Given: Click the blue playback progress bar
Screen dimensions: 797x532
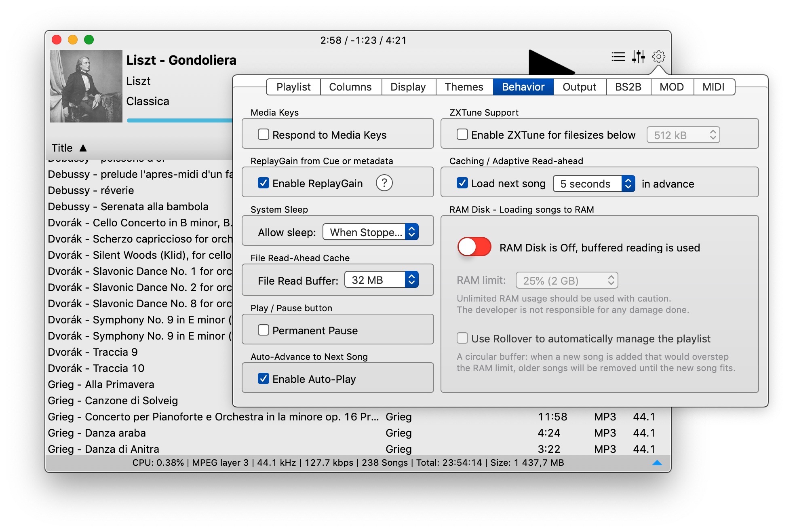Looking at the screenshot, I should [x=179, y=120].
